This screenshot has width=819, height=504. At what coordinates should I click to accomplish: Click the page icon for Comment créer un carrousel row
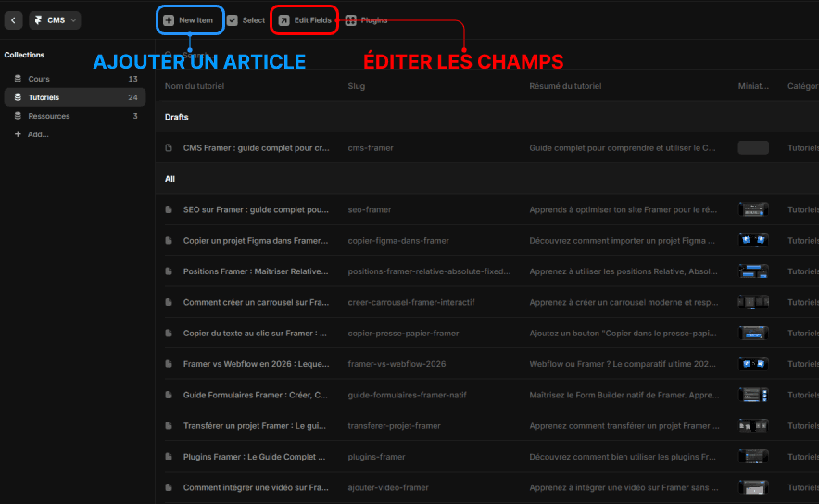click(x=169, y=302)
